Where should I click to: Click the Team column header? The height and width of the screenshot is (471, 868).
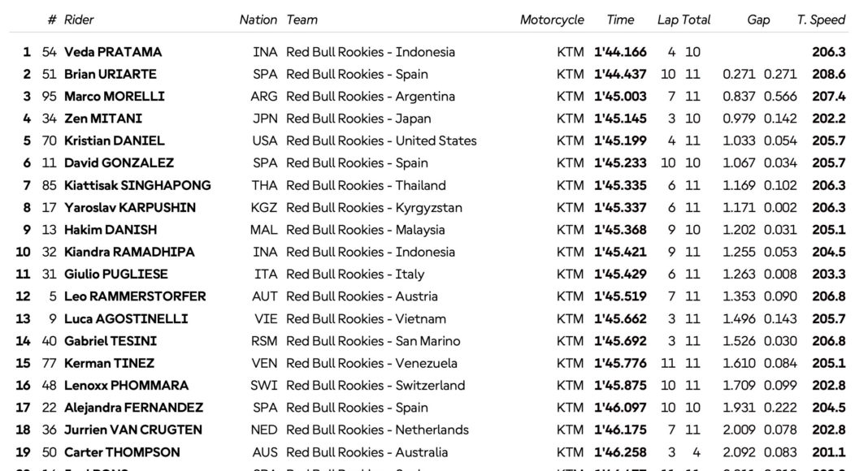click(302, 19)
